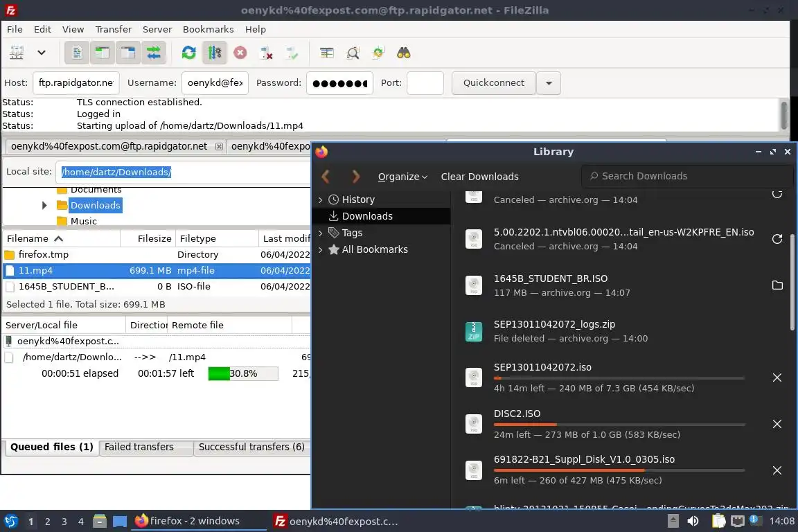Select the firefox.tmp directory row

coord(157,254)
